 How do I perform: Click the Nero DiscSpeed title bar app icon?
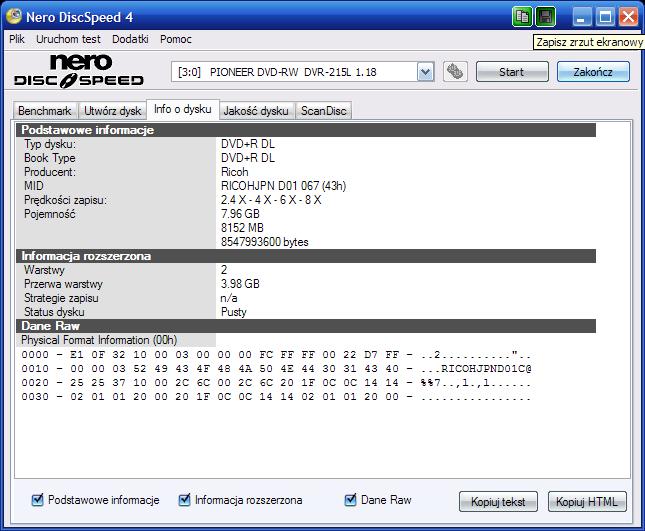click(14, 16)
